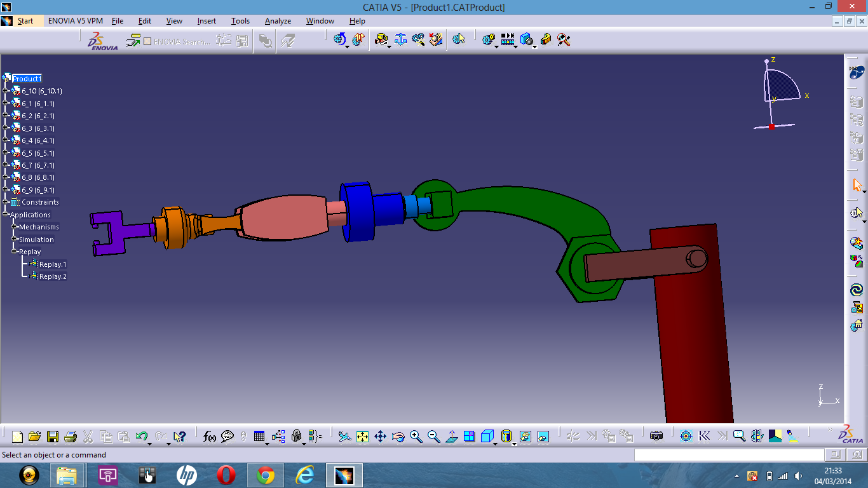868x488 pixels.
Task: Click the Print icon
Action: pyautogui.click(x=71, y=437)
